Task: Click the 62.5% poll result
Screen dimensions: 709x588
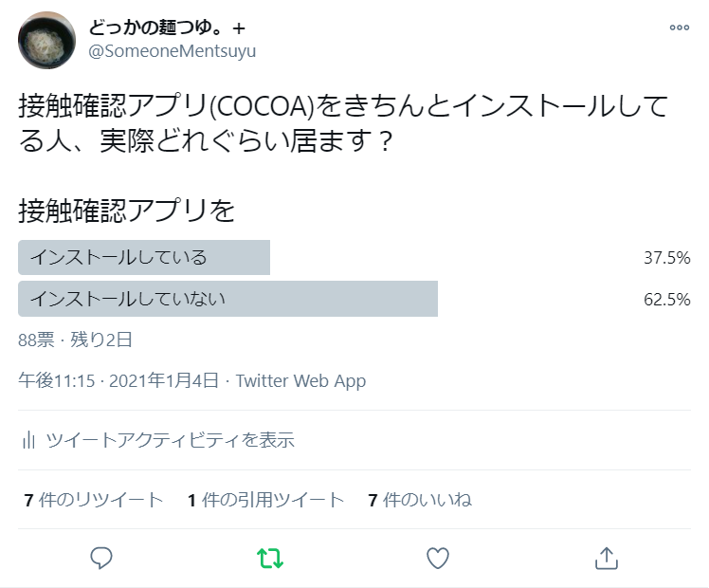Action: tap(665, 300)
